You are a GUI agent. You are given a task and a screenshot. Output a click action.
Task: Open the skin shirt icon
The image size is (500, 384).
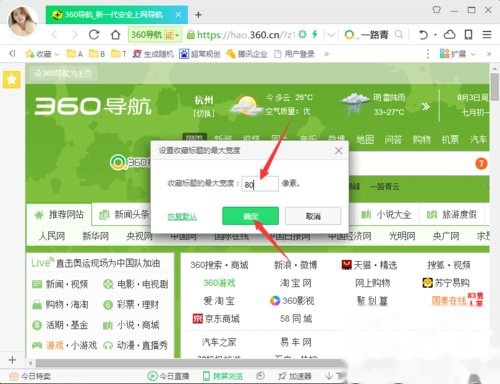click(437, 10)
